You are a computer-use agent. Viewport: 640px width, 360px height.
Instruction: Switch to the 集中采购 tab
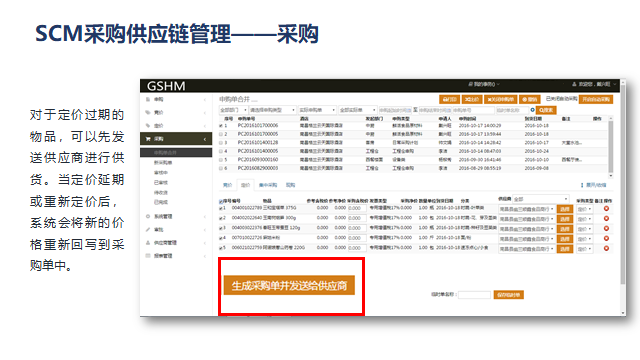268,185
